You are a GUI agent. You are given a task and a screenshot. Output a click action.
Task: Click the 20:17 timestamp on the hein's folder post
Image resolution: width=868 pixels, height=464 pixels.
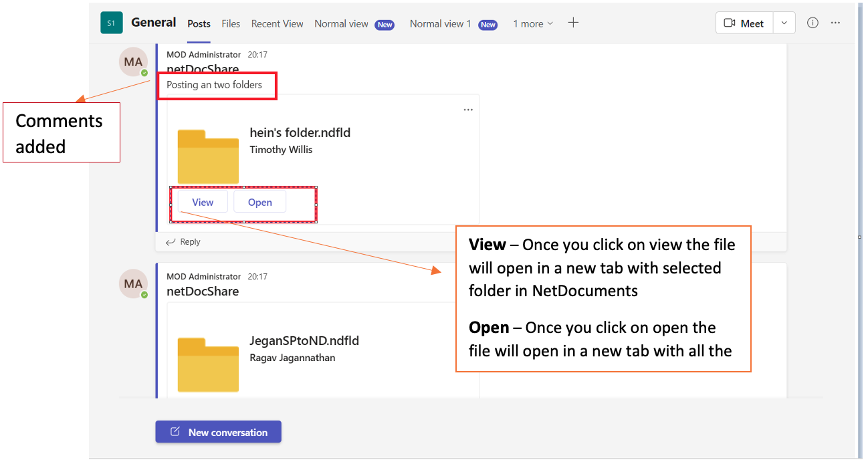[x=257, y=55]
